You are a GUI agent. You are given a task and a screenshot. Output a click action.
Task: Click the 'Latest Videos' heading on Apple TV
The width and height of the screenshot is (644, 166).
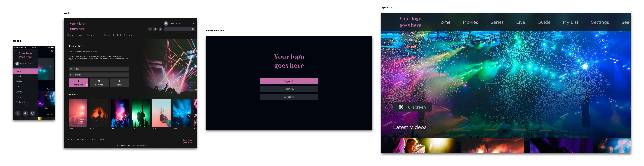point(410,127)
